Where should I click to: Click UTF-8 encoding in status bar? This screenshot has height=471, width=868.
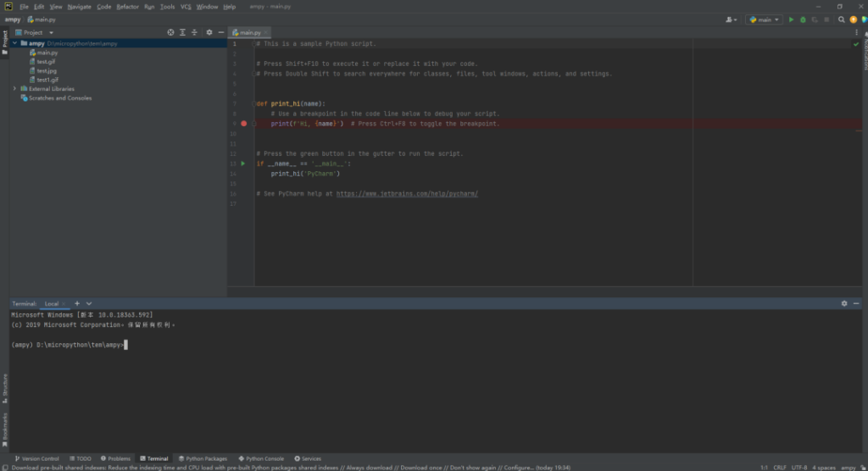point(799,467)
